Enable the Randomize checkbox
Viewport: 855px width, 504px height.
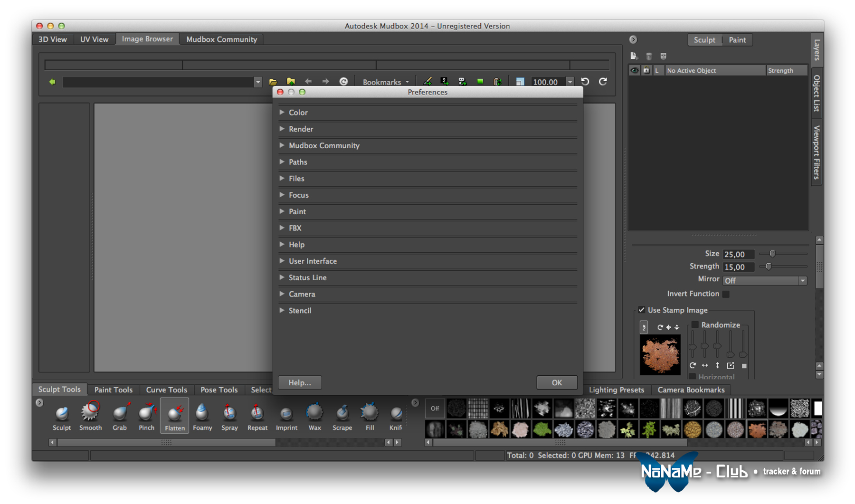(695, 325)
